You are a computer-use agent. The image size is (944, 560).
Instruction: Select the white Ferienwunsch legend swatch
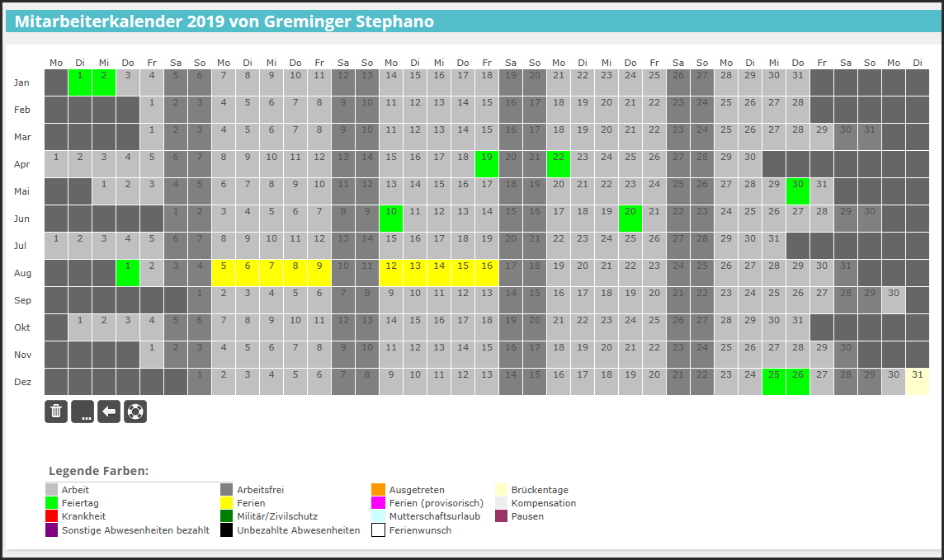[x=377, y=529]
